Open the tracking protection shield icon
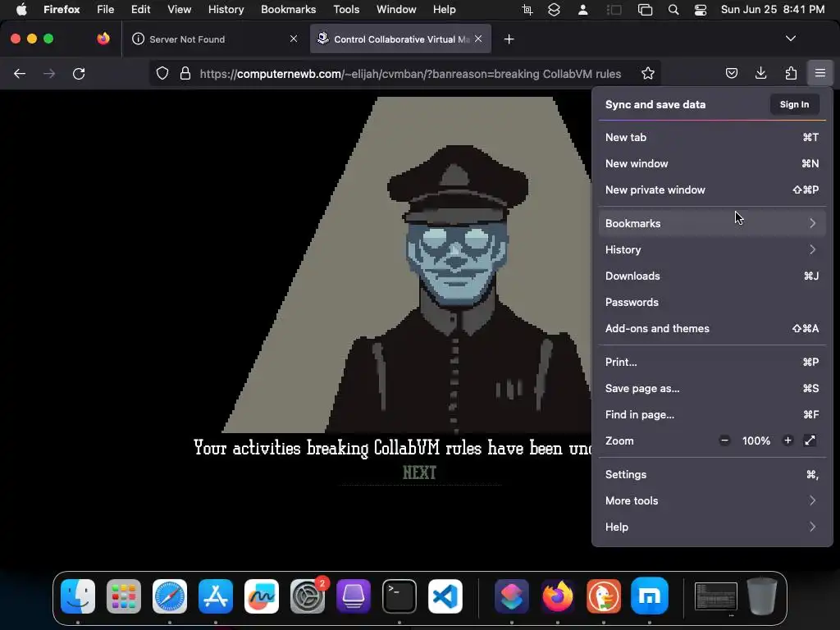Viewport: 840px width, 630px height. click(162, 73)
